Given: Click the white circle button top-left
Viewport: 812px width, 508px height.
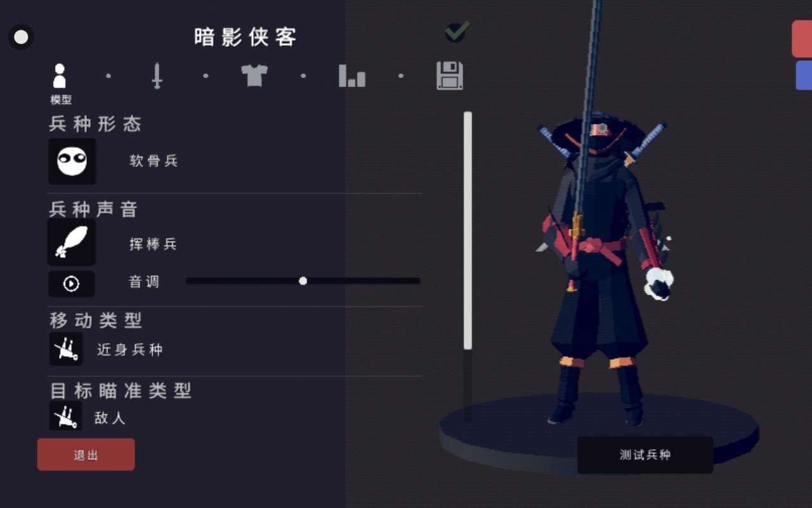Looking at the screenshot, I should 21,37.
